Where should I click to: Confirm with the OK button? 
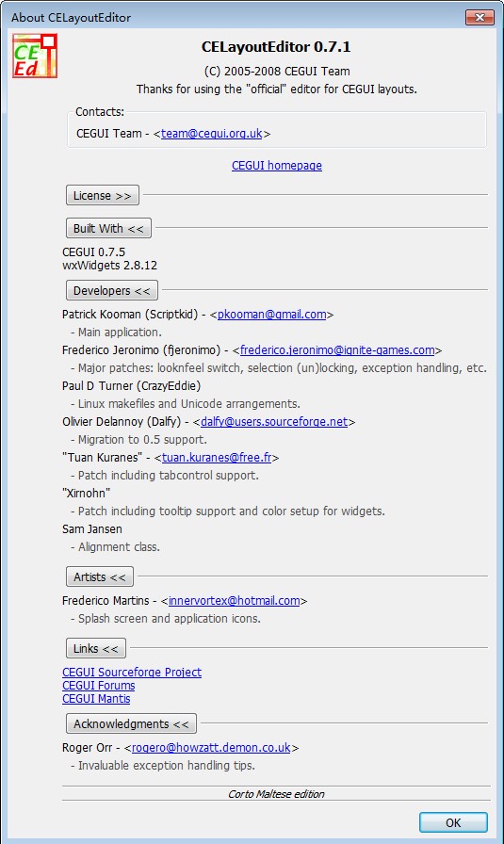[453, 822]
